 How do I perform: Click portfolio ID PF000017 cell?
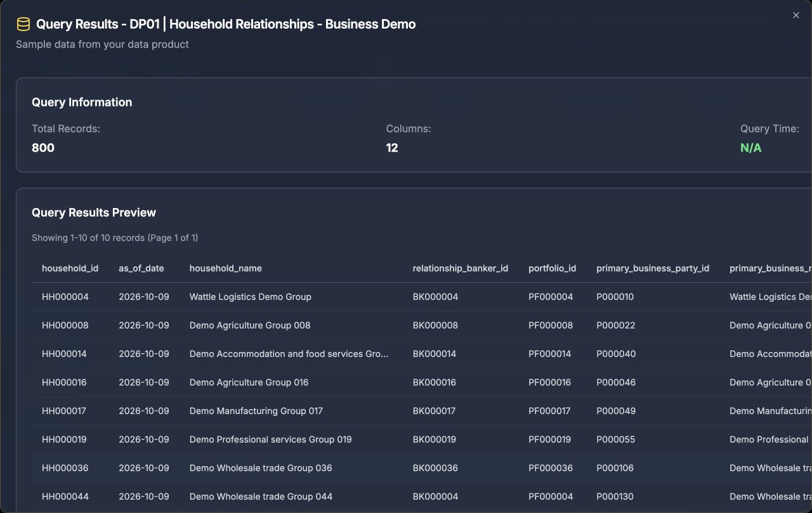click(549, 411)
